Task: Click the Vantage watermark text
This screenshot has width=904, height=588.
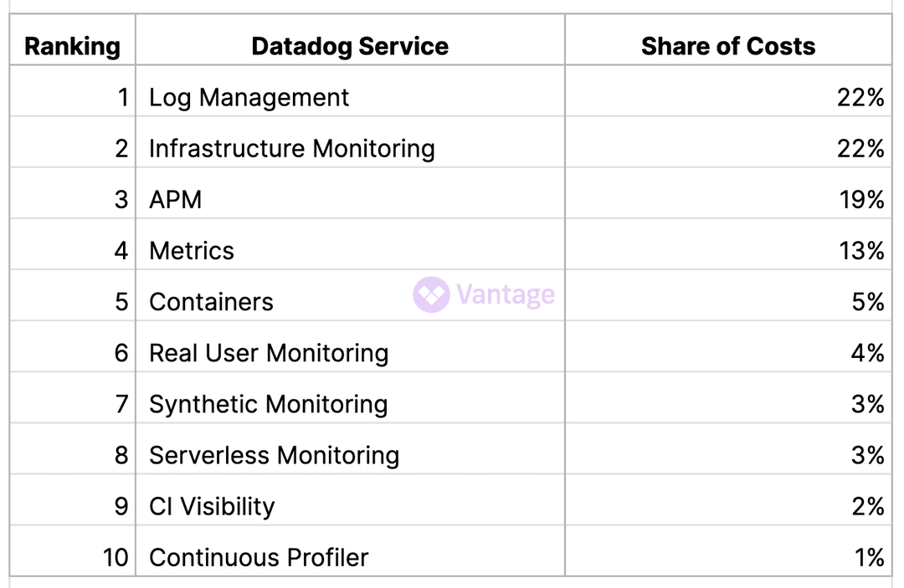Action: point(505,294)
